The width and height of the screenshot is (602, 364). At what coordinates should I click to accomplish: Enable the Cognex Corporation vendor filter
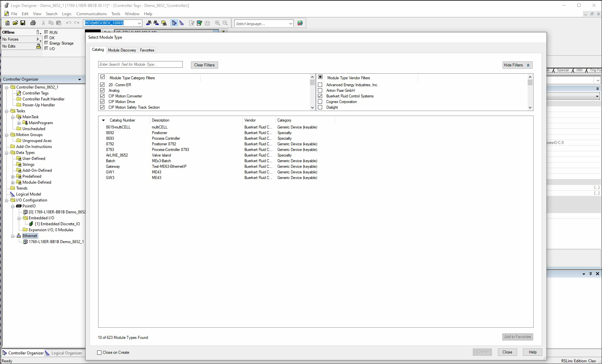(320, 102)
